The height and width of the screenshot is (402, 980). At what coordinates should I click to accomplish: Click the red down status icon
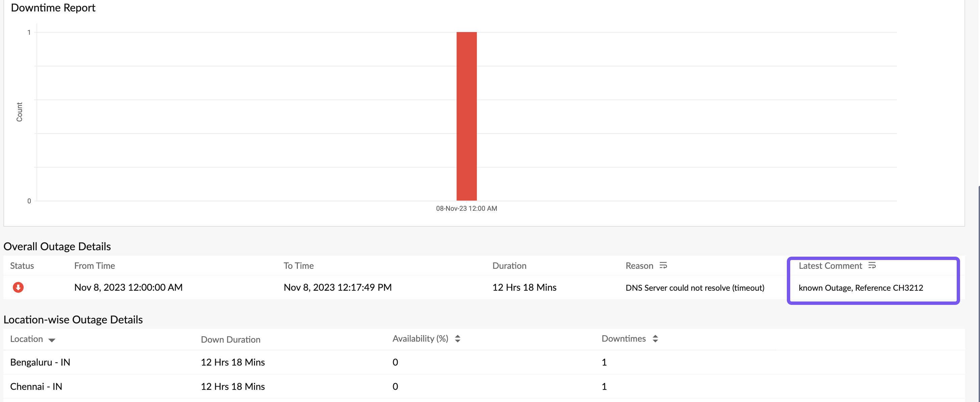pyautogui.click(x=18, y=287)
